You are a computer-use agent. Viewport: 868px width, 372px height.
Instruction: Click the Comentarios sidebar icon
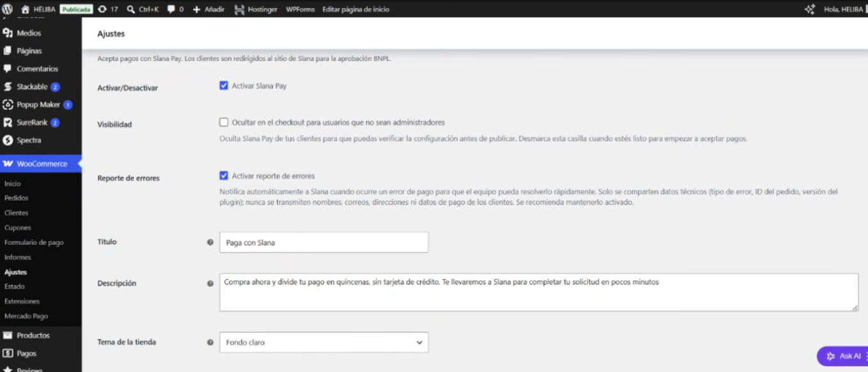(x=8, y=68)
